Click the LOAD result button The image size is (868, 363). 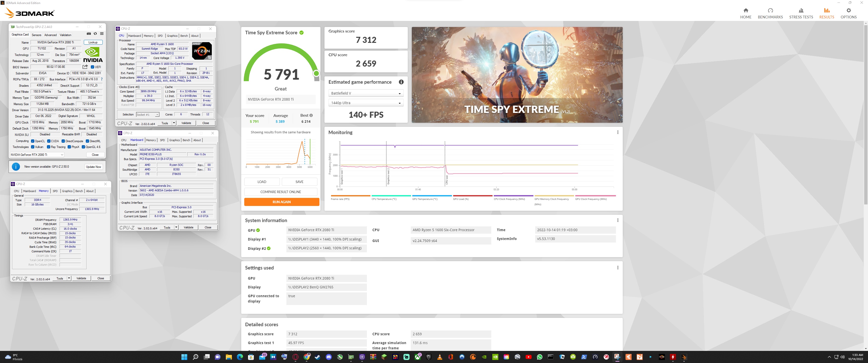262,182
